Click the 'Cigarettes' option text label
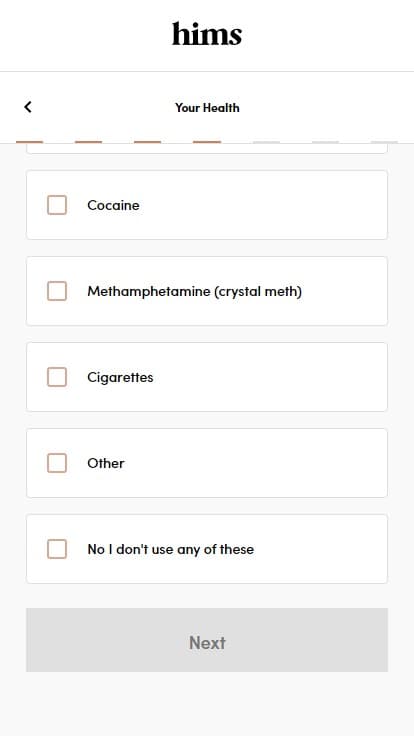 click(120, 377)
